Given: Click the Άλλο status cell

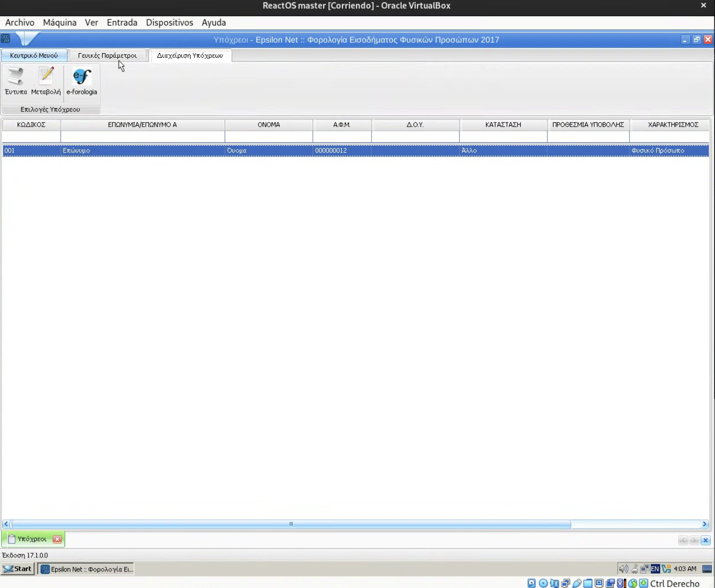Looking at the screenshot, I should click(x=503, y=151).
